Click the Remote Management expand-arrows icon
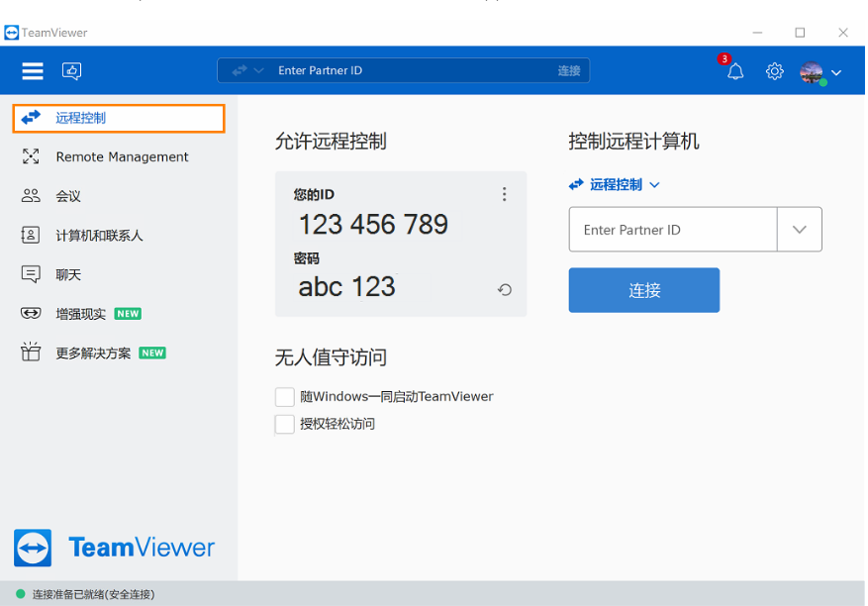Screen dimensions: 868x606 31,156
